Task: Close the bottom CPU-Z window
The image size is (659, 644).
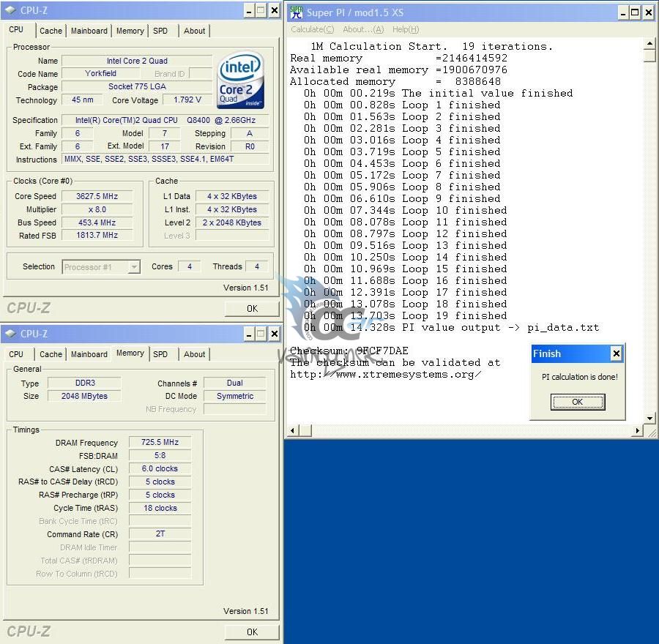Action: click(274, 334)
